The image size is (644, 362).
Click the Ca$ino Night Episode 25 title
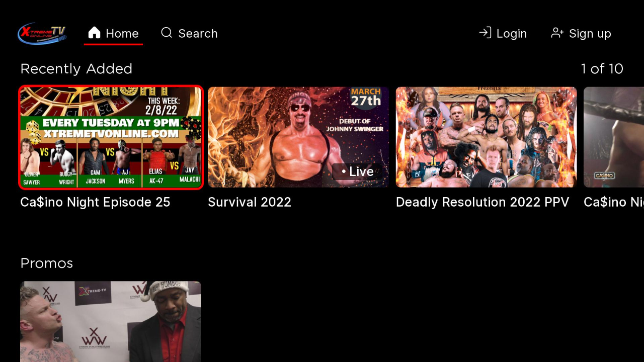pos(95,202)
